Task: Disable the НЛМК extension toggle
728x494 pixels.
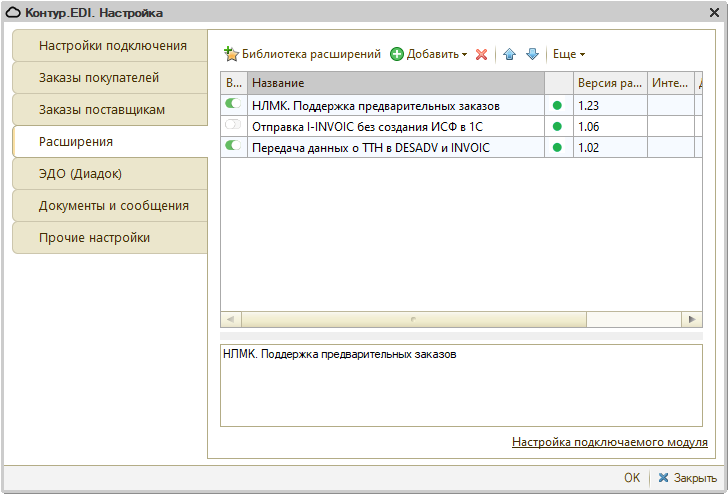Action: [234, 104]
